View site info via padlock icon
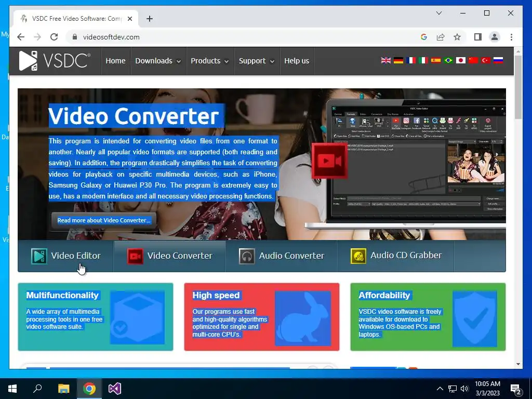This screenshot has width=532, height=399. [75, 37]
